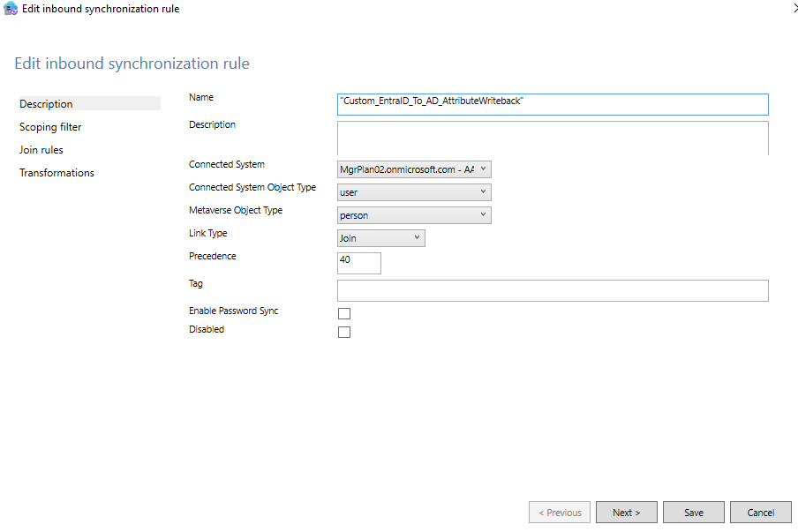Click the Next button
This screenshot has width=798, height=532.
coord(626,512)
